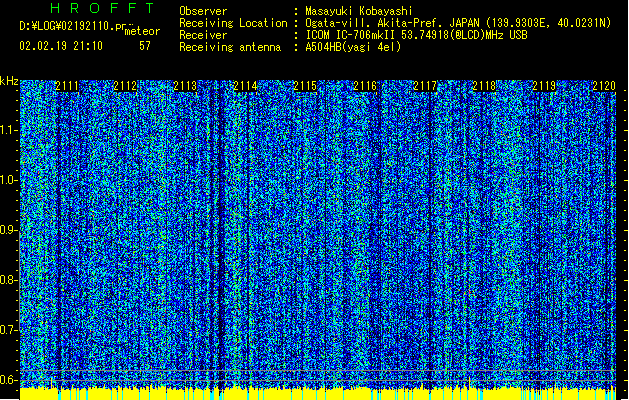Click the Receiver label
This screenshot has height=400, width=629.
(x=203, y=35)
